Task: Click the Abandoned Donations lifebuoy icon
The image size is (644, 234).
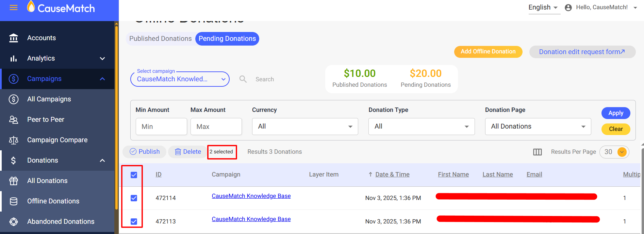Action: coord(14,222)
